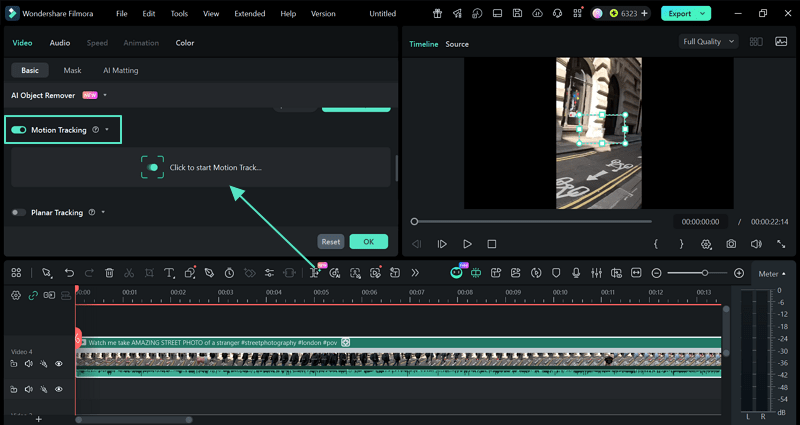Screen dimensions: 800x425
Task: Click the voiceover microphone icon
Action: click(576, 273)
